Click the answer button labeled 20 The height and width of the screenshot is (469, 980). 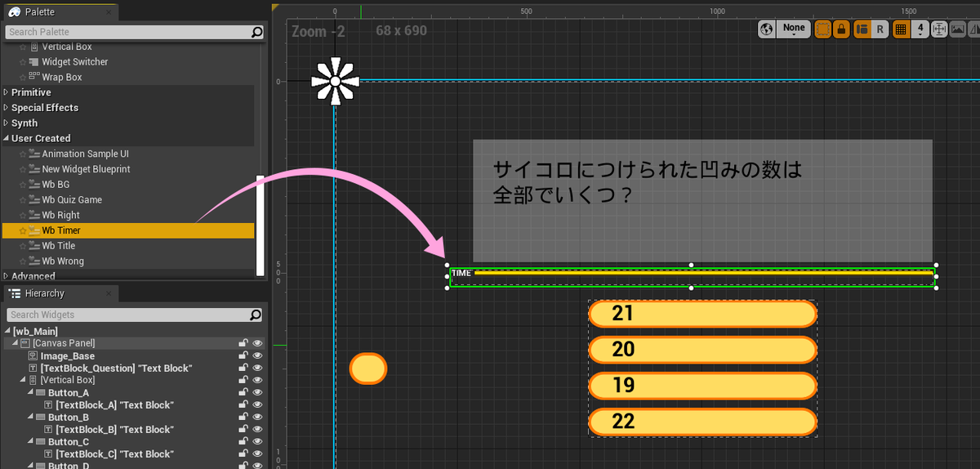(x=702, y=350)
